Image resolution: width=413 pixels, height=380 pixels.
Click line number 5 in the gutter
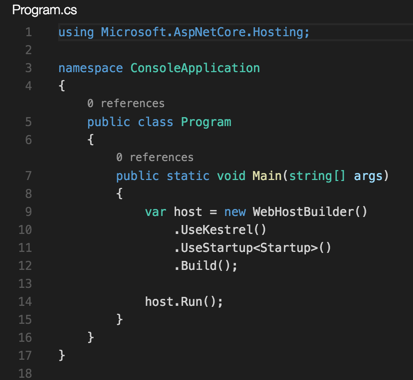[28, 122]
